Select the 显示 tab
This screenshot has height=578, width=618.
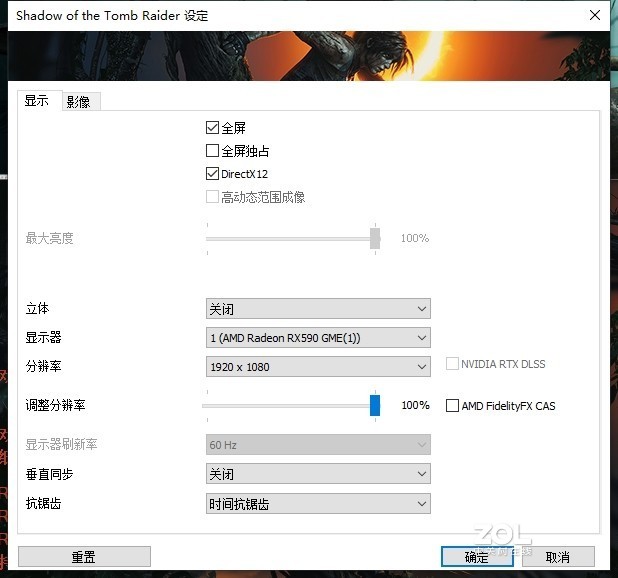click(x=39, y=101)
